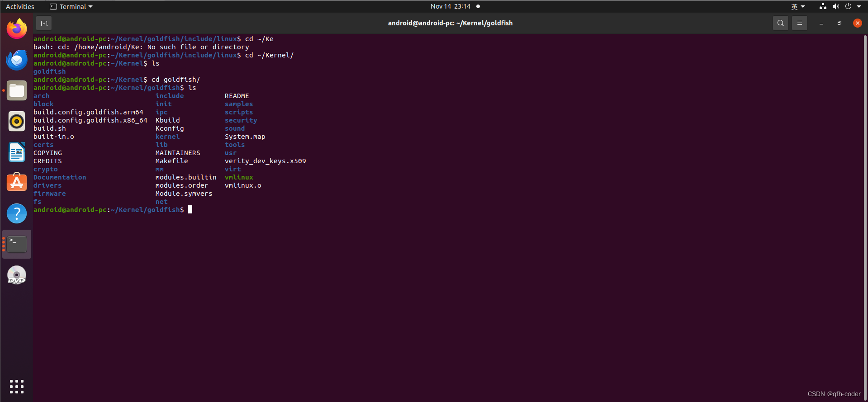The width and height of the screenshot is (868, 402).
Task: Expand the system menu arrow
Action: 859,7
